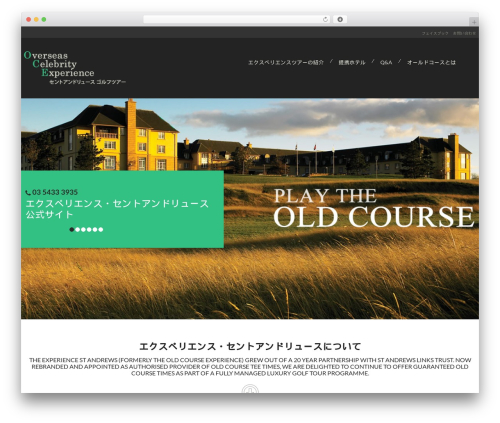Open the 提携ホテル menu item
The height and width of the screenshot is (423, 500).
pyautogui.click(x=352, y=62)
